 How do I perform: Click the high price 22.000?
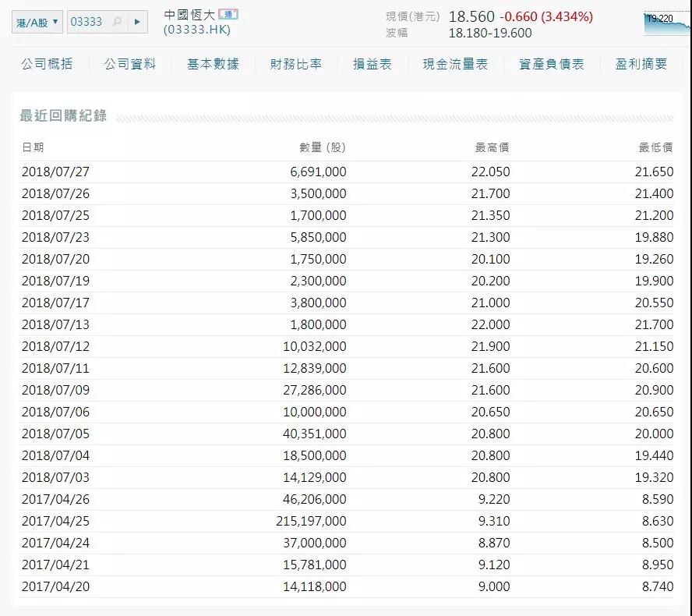point(490,324)
